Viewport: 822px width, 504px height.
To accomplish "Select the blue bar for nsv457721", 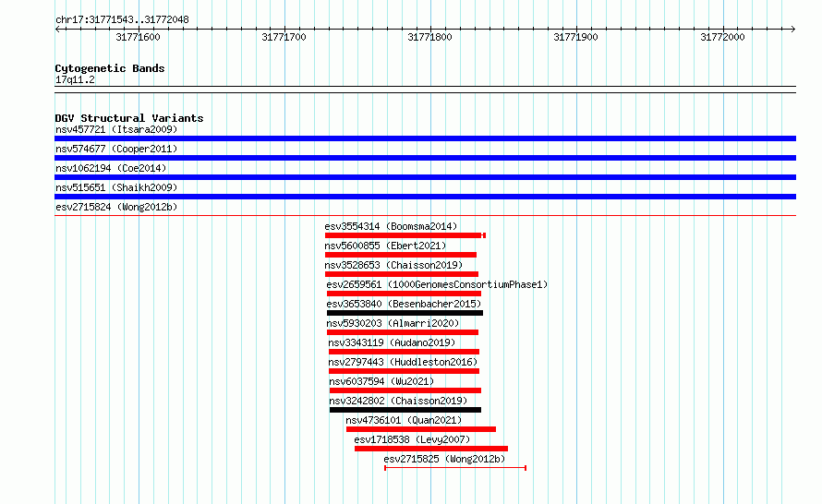I will tap(425, 138).
